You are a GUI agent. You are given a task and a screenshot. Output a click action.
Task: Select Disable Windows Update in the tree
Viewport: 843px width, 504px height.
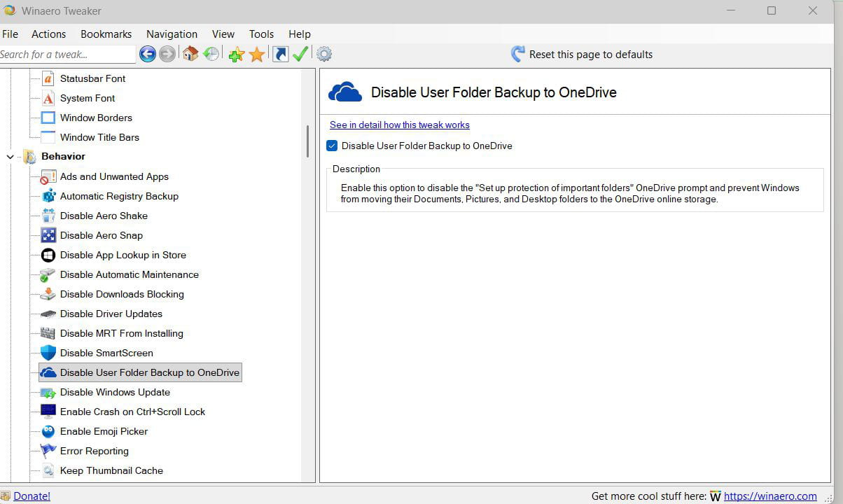(x=115, y=392)
